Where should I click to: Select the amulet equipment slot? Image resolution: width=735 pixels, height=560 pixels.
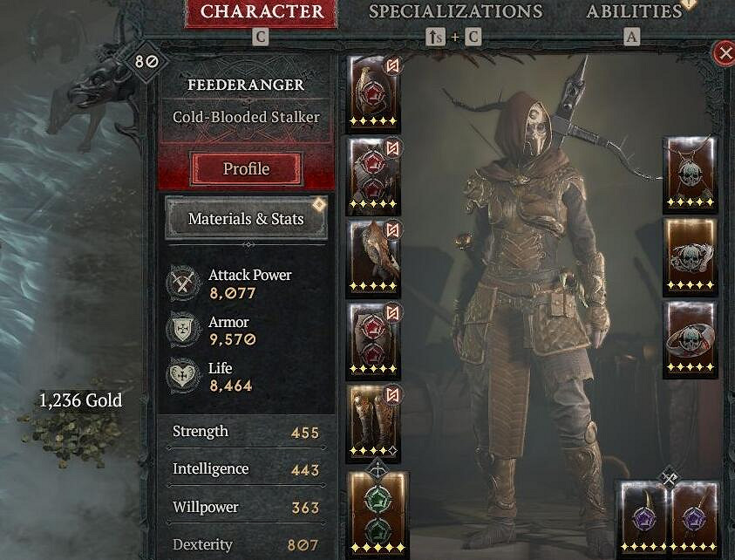(x=690, y=174)
